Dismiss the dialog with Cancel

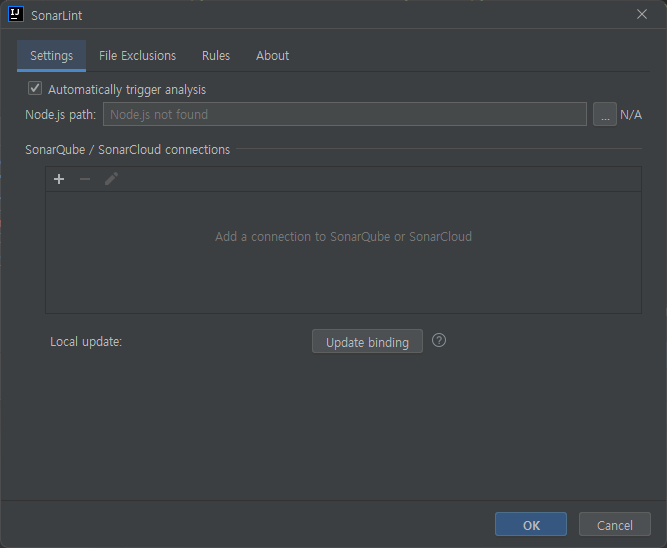615,524
